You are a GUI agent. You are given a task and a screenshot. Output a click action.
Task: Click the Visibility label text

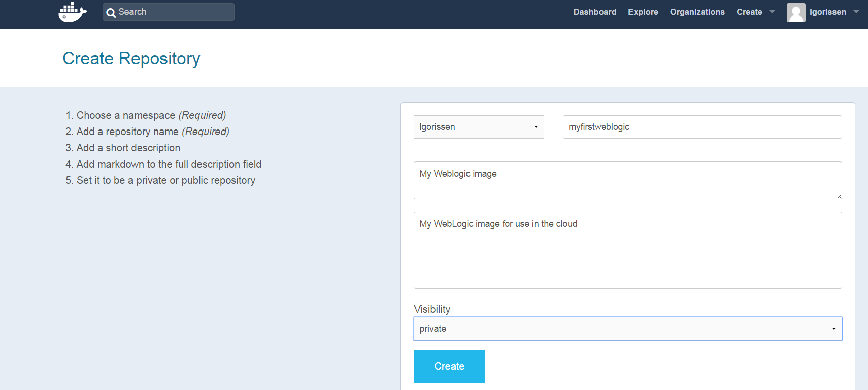point(432,309)
